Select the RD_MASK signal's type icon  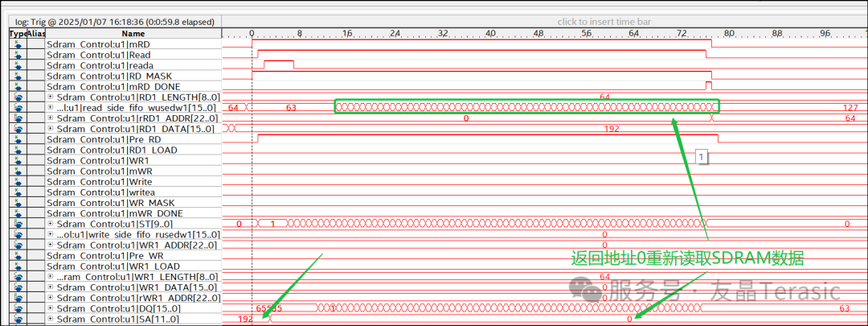pyautogui.click(x=17, y=76)
